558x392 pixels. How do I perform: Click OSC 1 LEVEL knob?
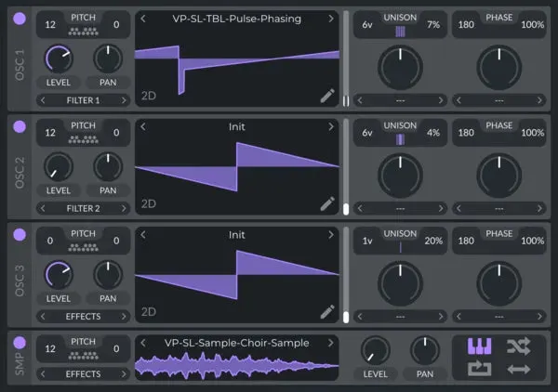(59, 59)
